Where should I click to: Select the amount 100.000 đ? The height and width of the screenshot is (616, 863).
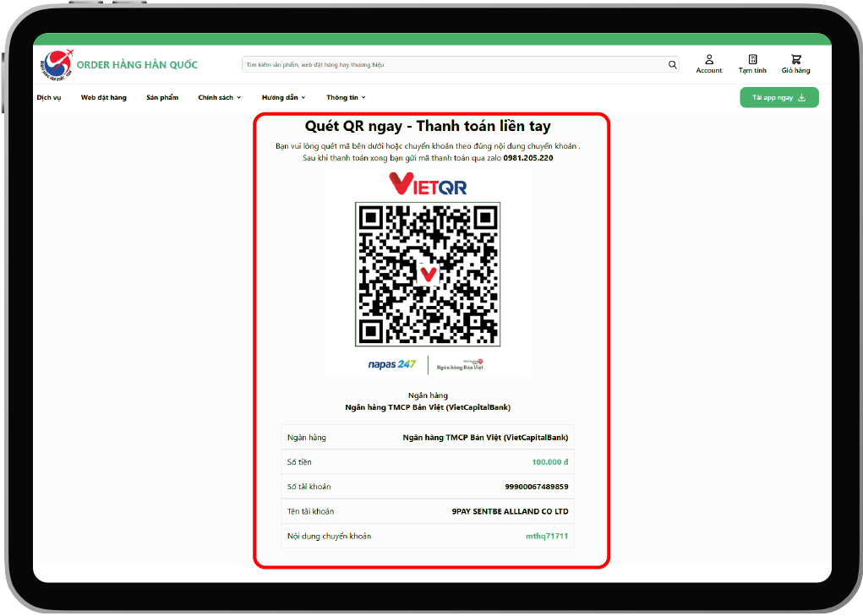coord(549,462)
